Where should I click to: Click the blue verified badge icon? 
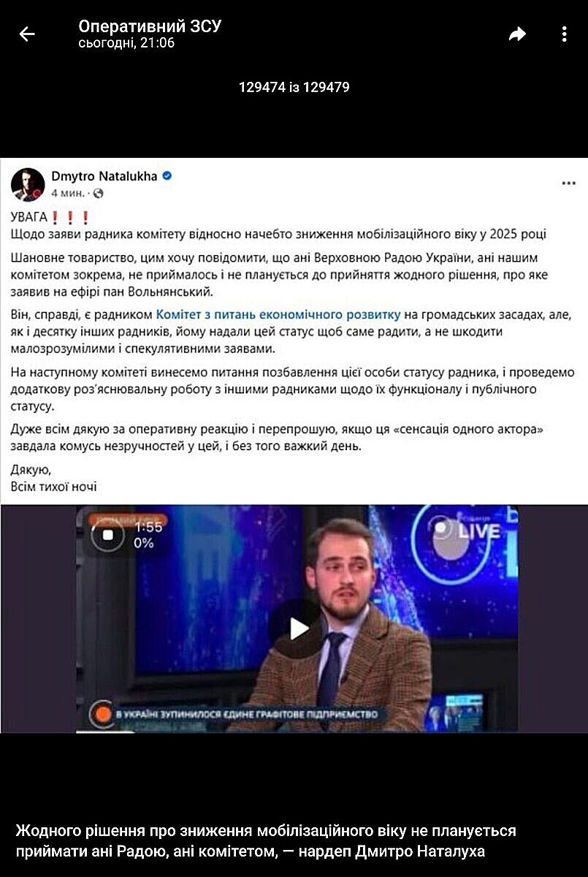[x=167, y=176]
